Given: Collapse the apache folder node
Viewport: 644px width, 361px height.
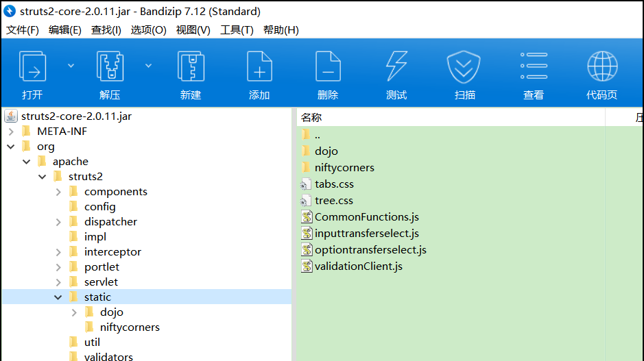Looking at the screenshot, I should 27,162.
